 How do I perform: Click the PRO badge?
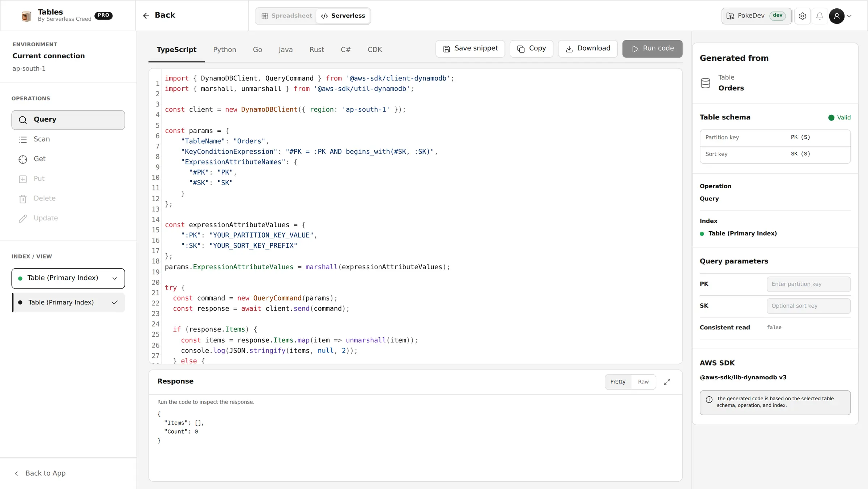(x=103, y=15)
